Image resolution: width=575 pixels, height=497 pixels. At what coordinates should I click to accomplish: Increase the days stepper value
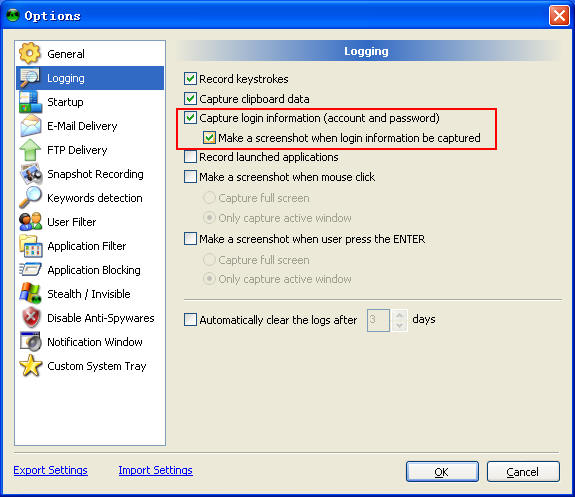click(399, 315)
